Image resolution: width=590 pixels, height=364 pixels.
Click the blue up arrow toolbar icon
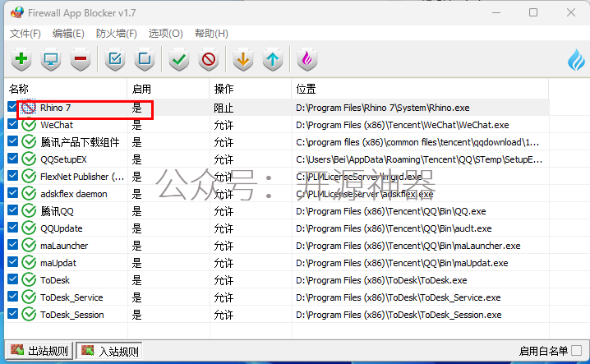(273, 59)
